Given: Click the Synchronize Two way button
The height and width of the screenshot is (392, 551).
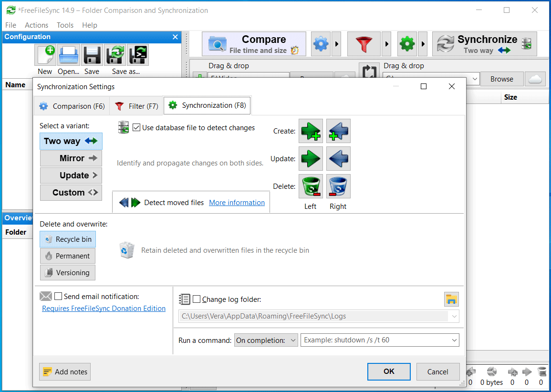Looking at the screenshot, I should coord(484,44).
